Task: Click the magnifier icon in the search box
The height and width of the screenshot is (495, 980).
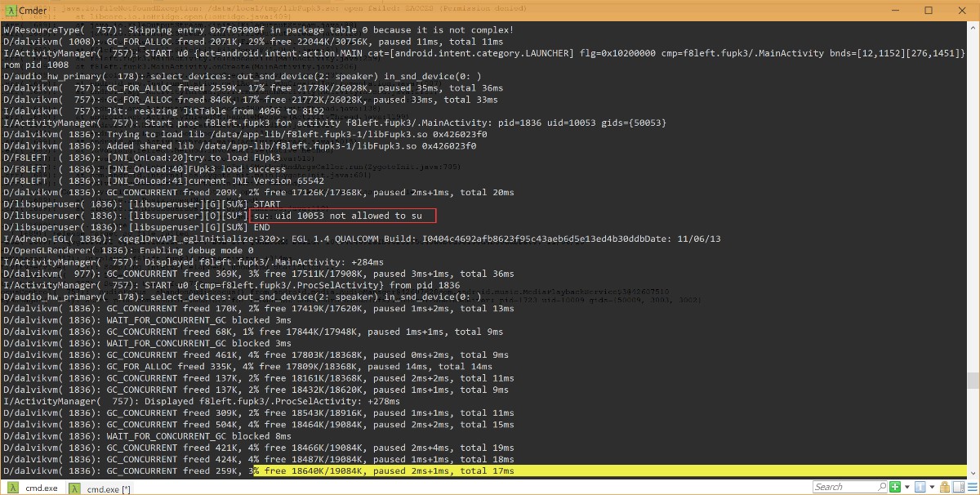Action: click(880, 488)
